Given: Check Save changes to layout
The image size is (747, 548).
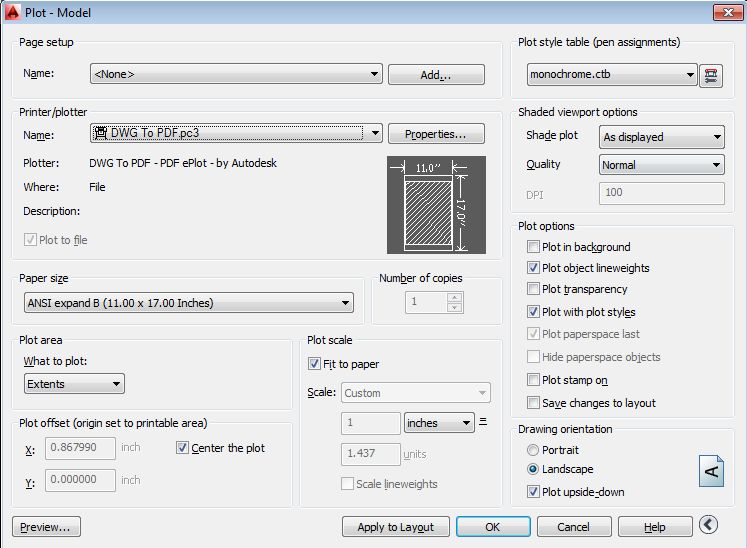Looking at the screenshot, I should click(x=533, y=403).
